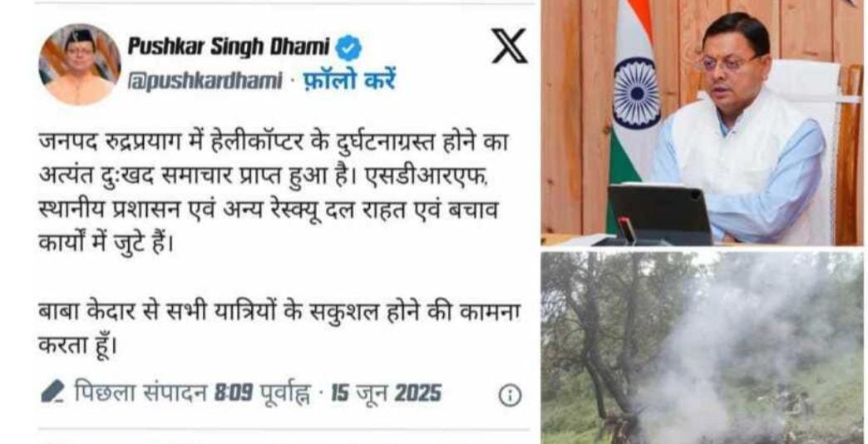Open Pushkar Singh Dhami's profile avatar
This screenshot has height=444, width=868.
tap(80, 64)
